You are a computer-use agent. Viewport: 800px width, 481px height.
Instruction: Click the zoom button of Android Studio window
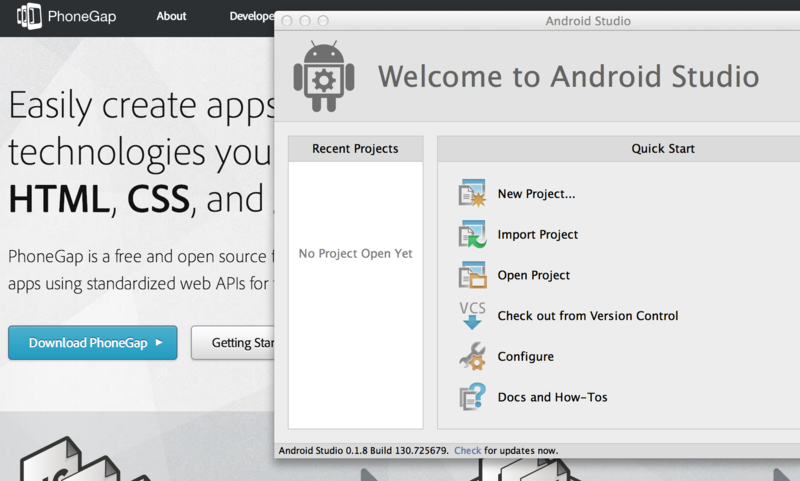[x=323, y=20]
